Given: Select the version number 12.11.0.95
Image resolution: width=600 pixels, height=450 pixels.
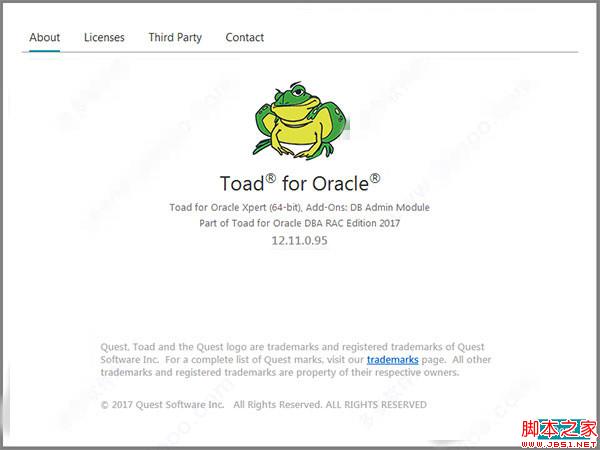Looking at the screenshot, I should (300, 240).
